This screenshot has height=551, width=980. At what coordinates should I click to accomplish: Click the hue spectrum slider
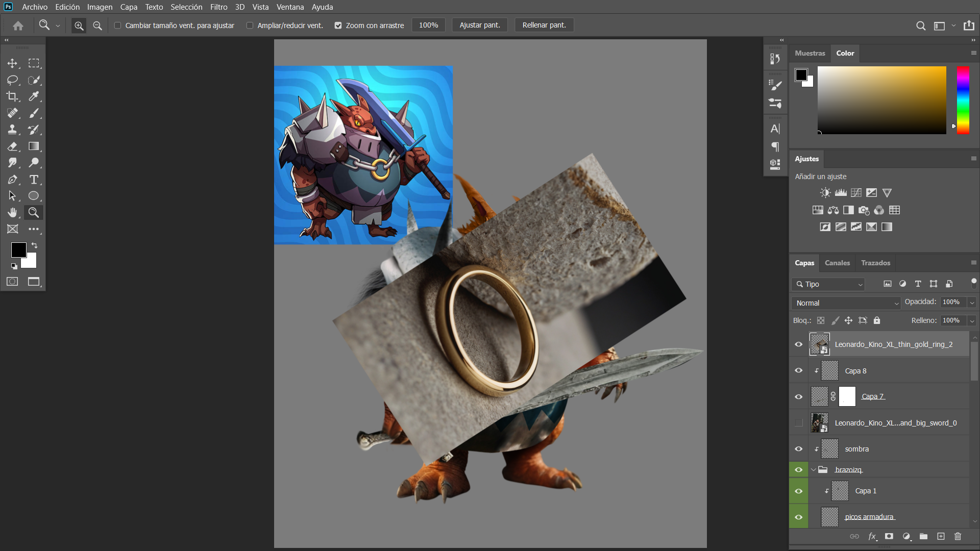[963, 101]
